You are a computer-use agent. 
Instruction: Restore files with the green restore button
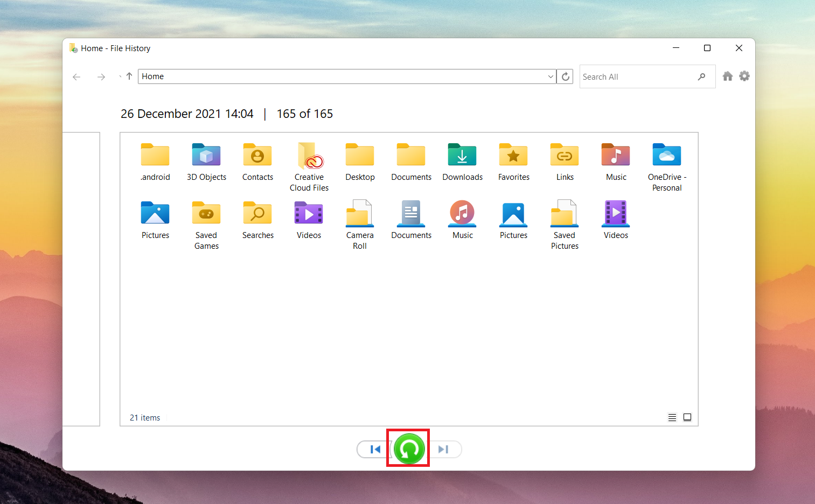408,448
